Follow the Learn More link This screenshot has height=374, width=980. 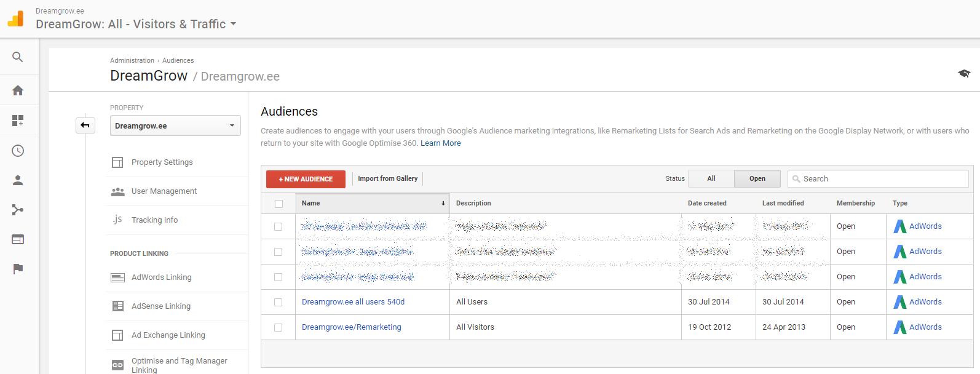pos(440,143)
